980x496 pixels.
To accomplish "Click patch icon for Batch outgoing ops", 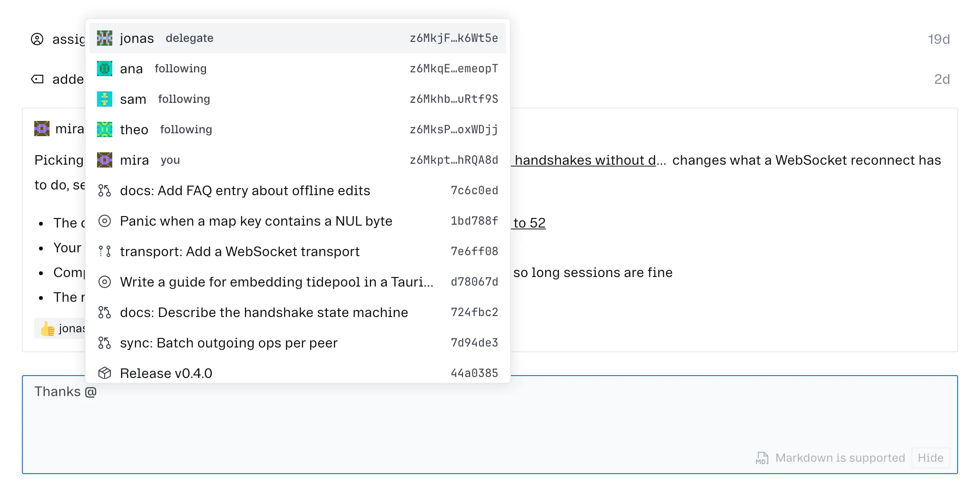I will click(x=105, y=343).
